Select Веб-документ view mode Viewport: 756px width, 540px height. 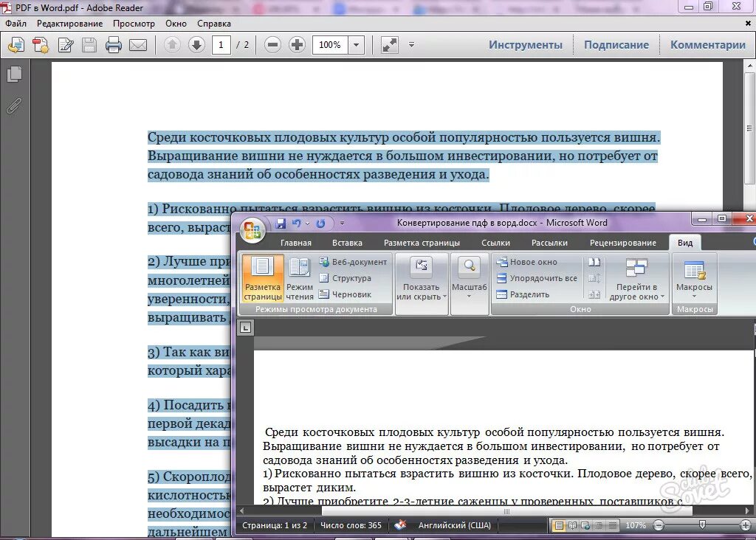pyautogui.click(x=353, y=262)
